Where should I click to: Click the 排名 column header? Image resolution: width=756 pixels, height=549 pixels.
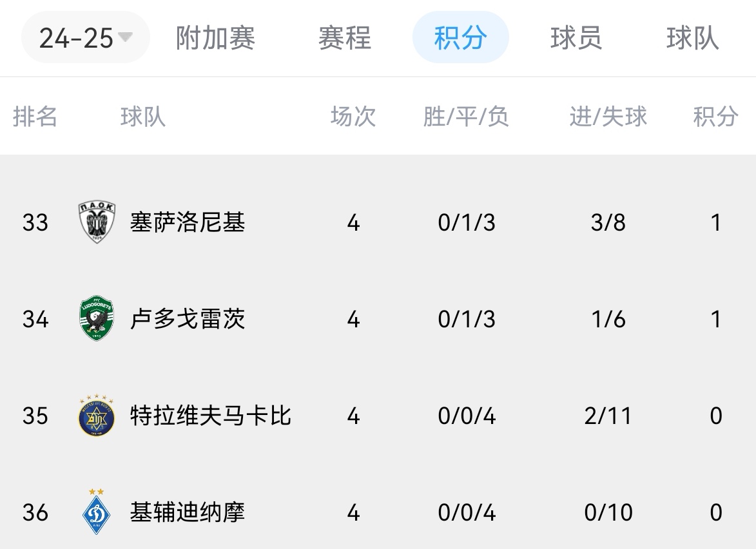(x=35, y=117)
